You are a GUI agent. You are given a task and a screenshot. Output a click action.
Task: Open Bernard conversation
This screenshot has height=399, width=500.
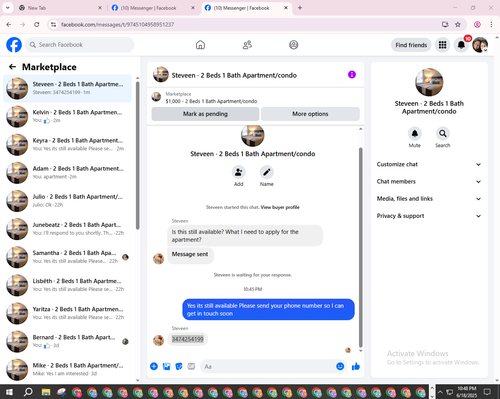coord(68,342)
